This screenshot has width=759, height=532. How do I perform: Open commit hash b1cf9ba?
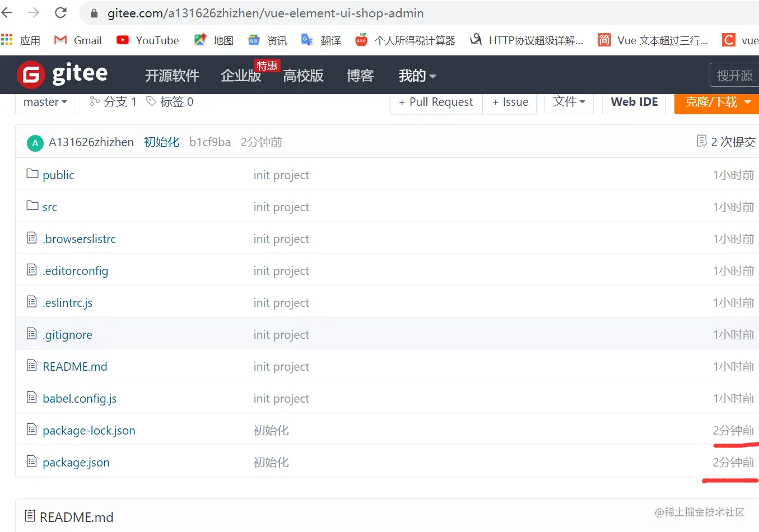pos(210,142)
